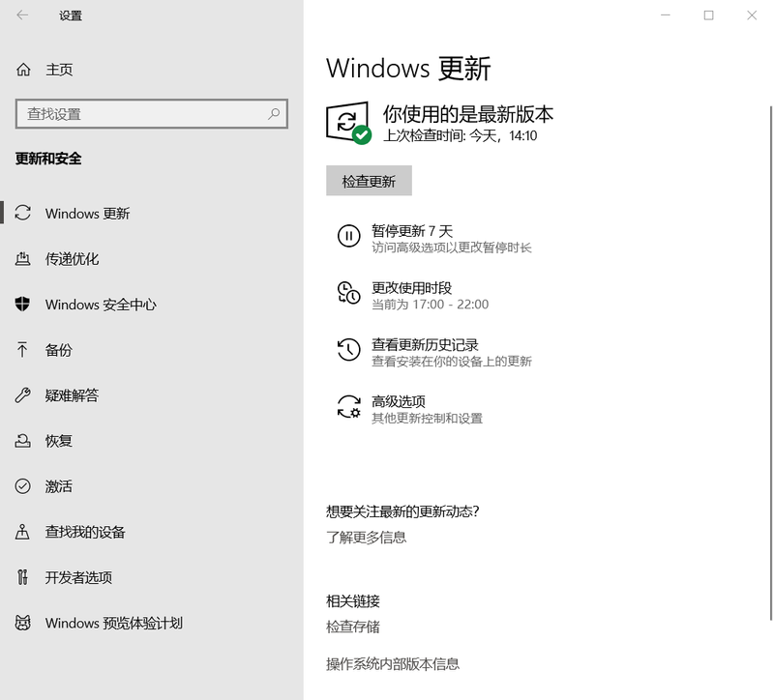Viewport: 774px width, 700px height.
Task: Maximize the Settings window
Action: [x=708, y=15]
